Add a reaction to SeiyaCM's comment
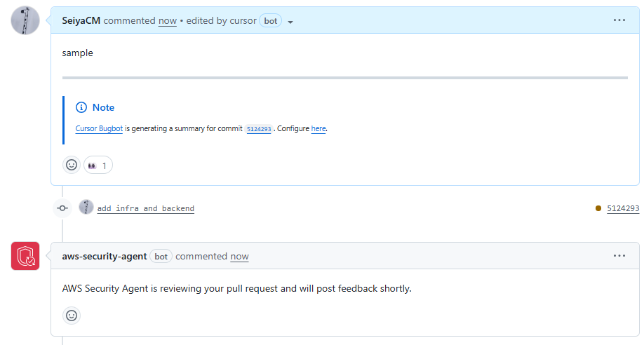Image resolution: width=644 pixels, height=345 pixels. pos(72,165)
